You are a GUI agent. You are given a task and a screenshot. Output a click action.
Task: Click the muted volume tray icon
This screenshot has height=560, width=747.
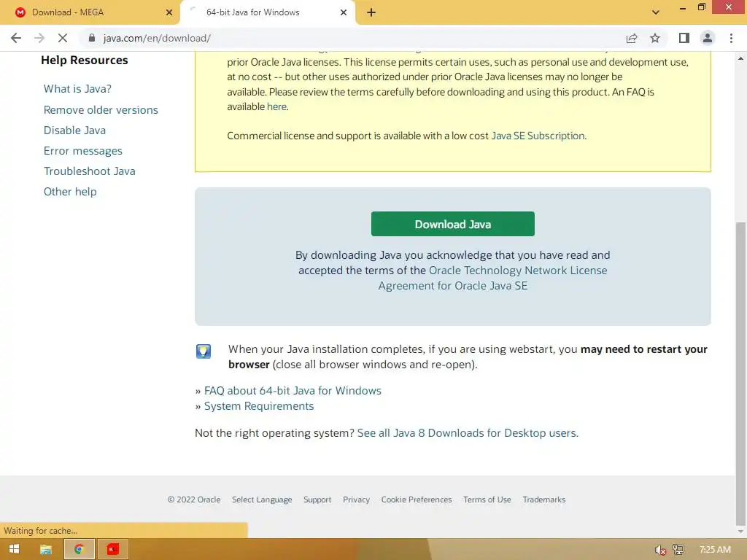pos(659,550)
